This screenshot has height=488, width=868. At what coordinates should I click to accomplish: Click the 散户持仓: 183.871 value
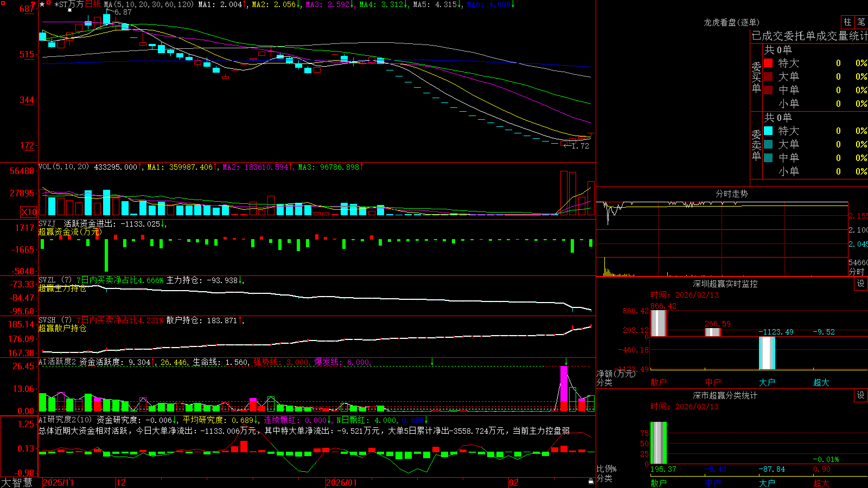(202, 320)
